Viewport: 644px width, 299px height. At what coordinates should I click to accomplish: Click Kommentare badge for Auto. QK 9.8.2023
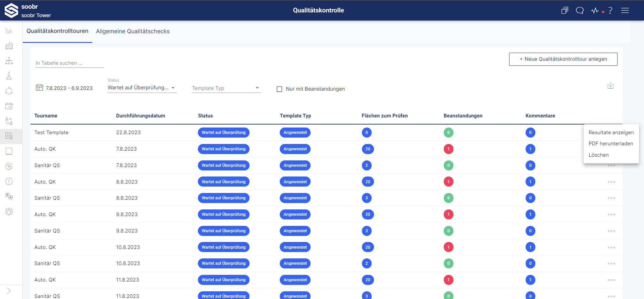pyautogui.click(x=530, y=214)
